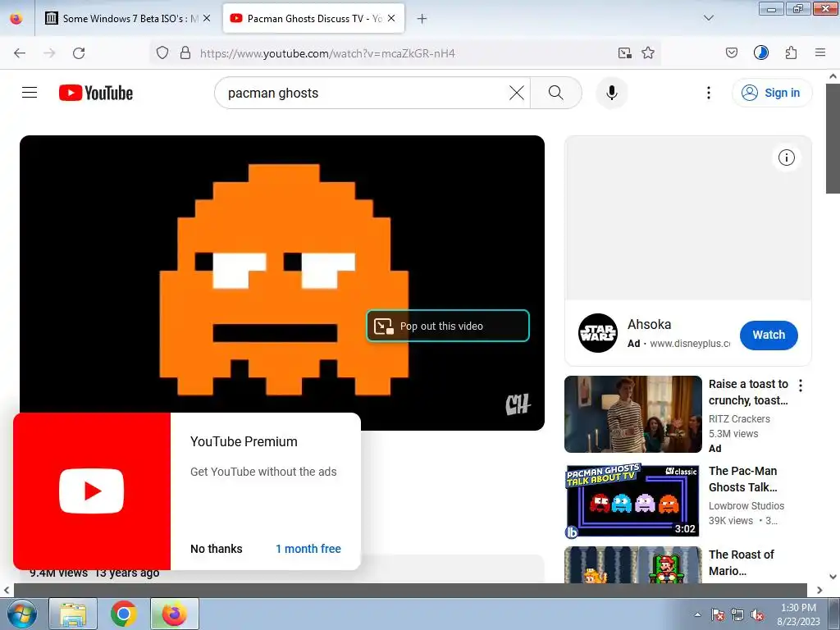Go back with browser back arrow

pos(20,53)
